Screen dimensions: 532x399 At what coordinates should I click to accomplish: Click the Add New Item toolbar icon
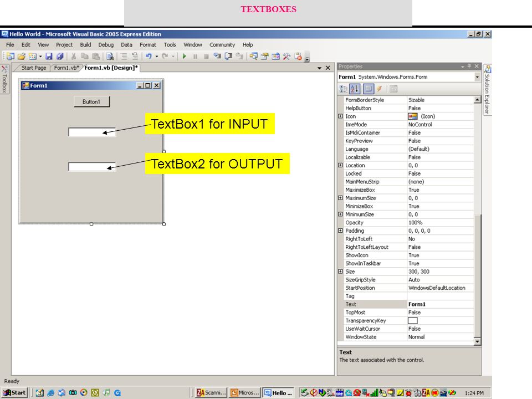point(33,57)
